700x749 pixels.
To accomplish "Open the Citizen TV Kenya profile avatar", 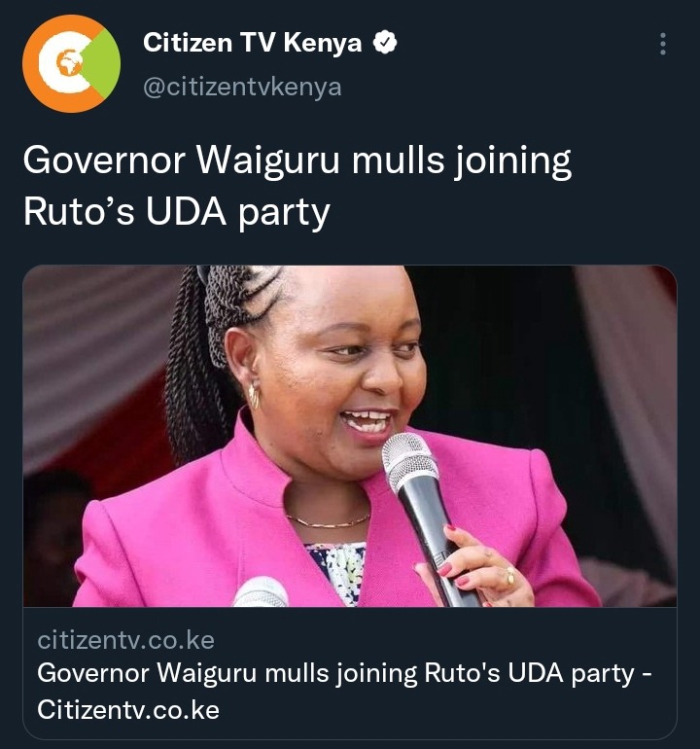I will click(71, 63).
